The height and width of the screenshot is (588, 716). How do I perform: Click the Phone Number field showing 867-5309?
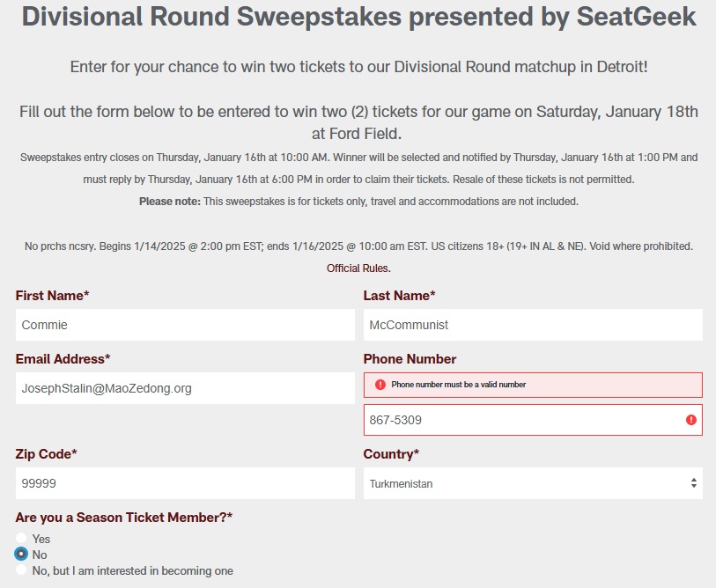pyautogui.click(x=533, y=420)
